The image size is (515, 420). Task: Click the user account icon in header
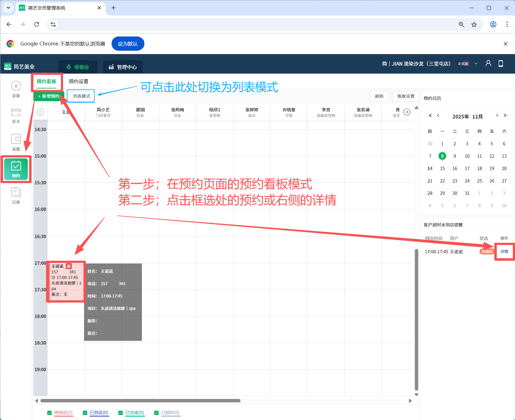pyautogui.click(x=488, y=63)
